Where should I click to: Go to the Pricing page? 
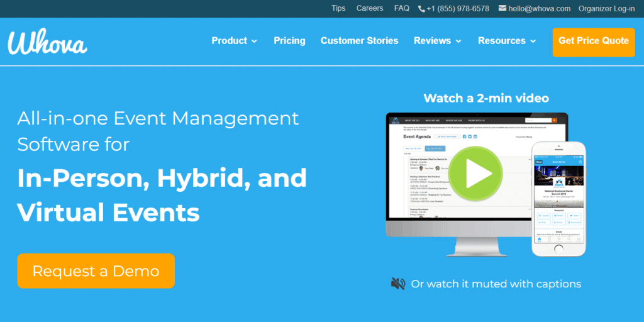point(289,41)
